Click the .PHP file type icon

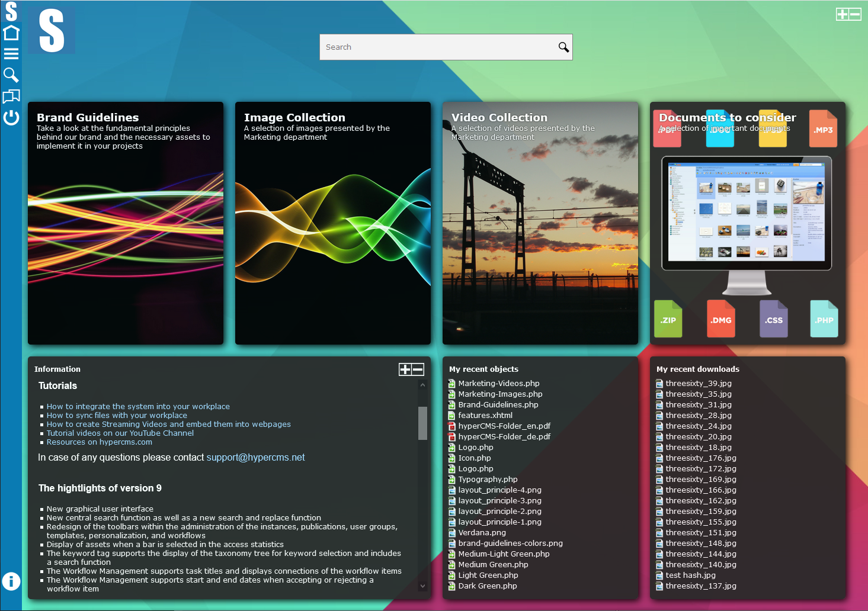tap(824, 319)
